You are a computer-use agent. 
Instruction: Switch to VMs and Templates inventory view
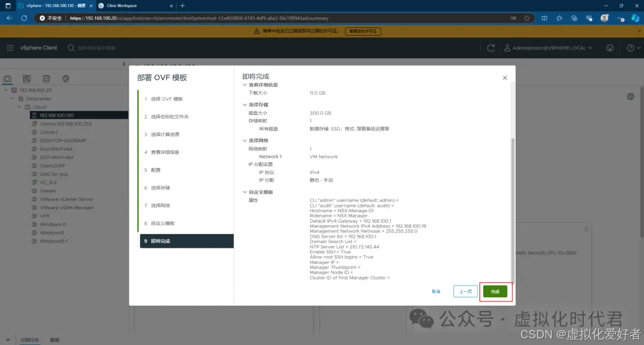27,79
